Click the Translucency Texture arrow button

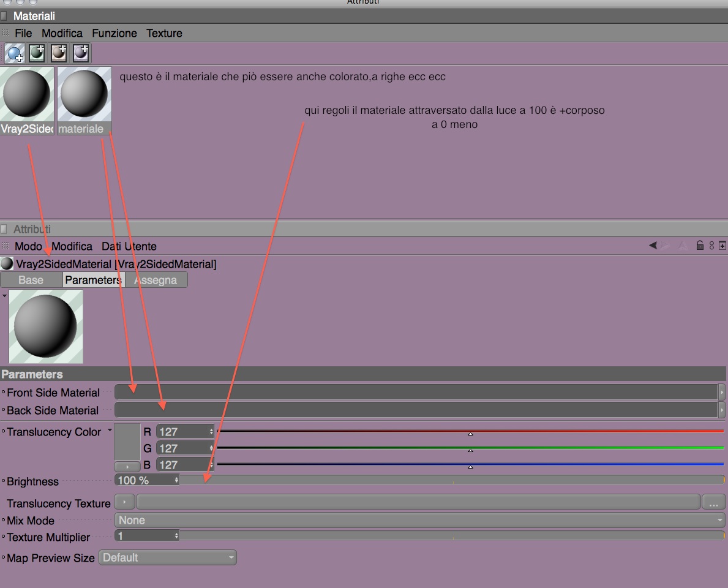[124, 502]
